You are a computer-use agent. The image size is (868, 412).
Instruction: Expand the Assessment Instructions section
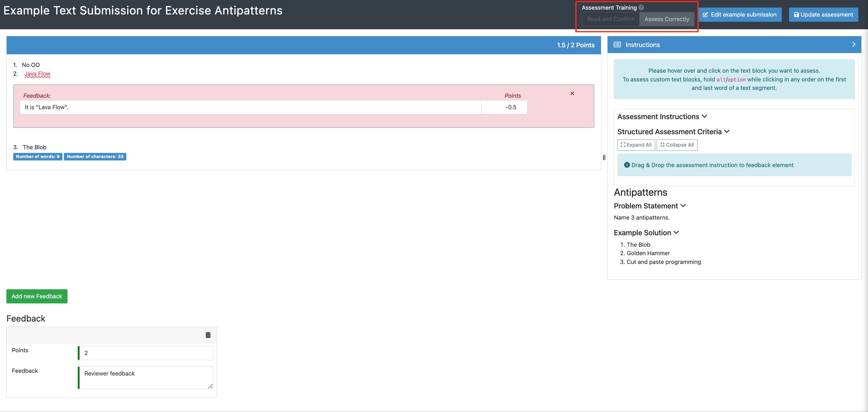pos(705,116)
